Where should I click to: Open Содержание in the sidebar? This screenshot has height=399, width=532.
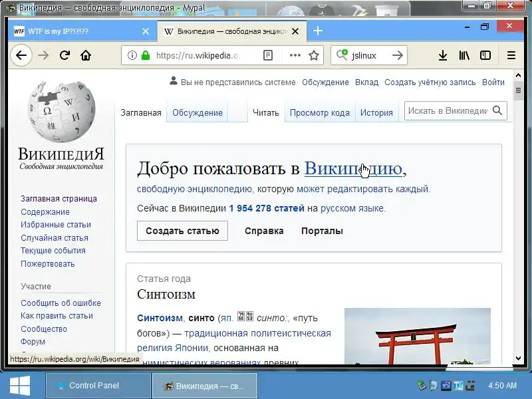45,211
